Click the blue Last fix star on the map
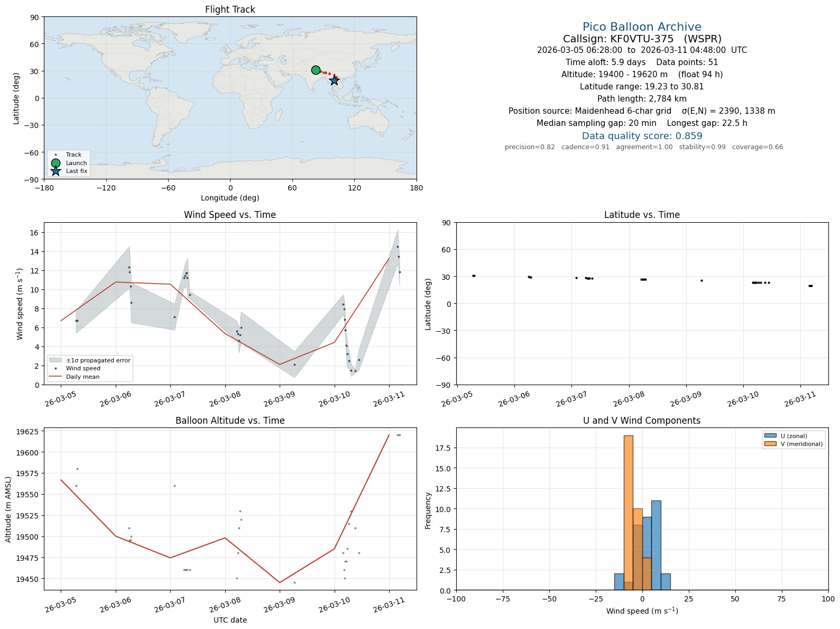The image size is (840, 629). point(334,80)
